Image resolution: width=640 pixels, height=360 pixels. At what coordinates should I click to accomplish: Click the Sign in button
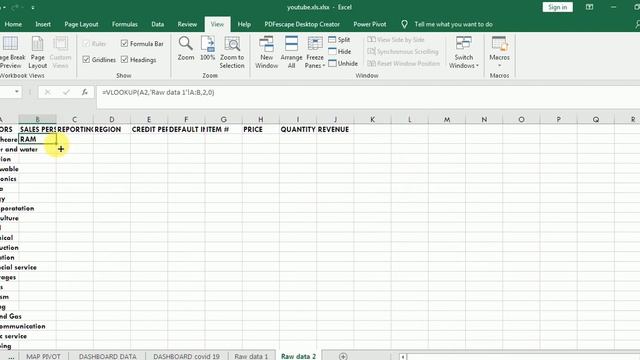point(557,7)
